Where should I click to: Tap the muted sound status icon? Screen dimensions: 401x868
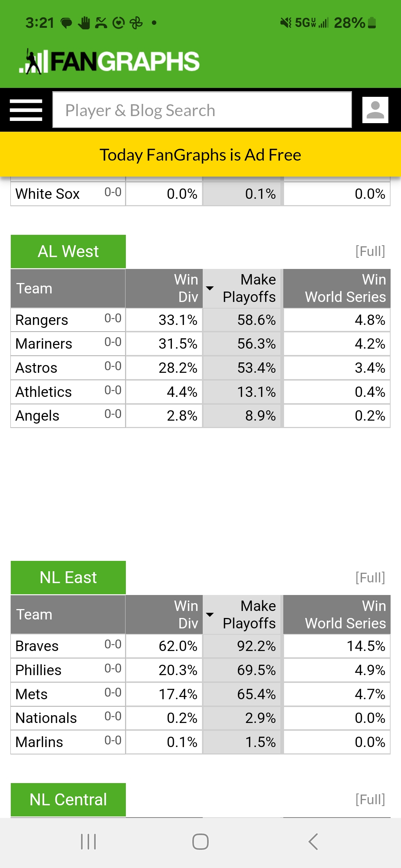[286, 23]
